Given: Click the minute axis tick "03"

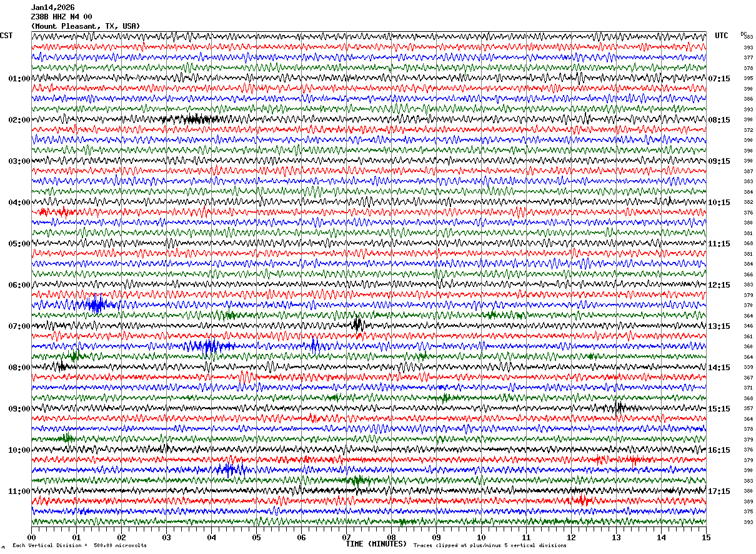Looking at the screenshot, I should (166, 537).
